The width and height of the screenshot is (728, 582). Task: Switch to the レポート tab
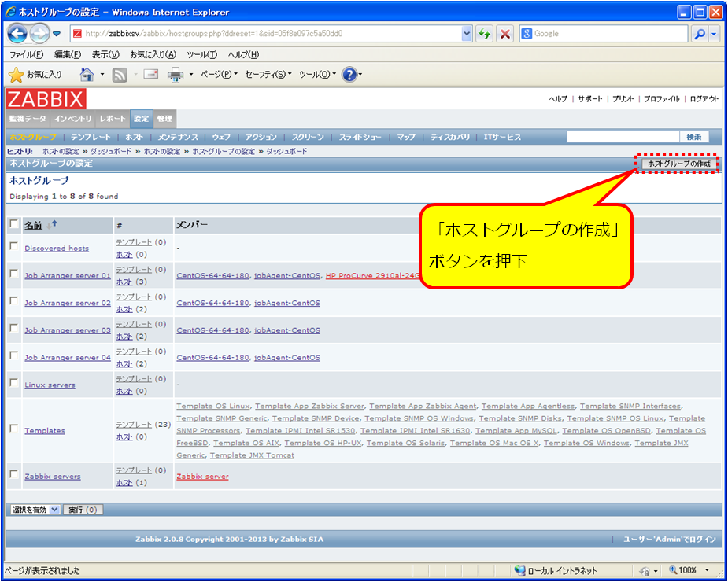tap(113, 119)
